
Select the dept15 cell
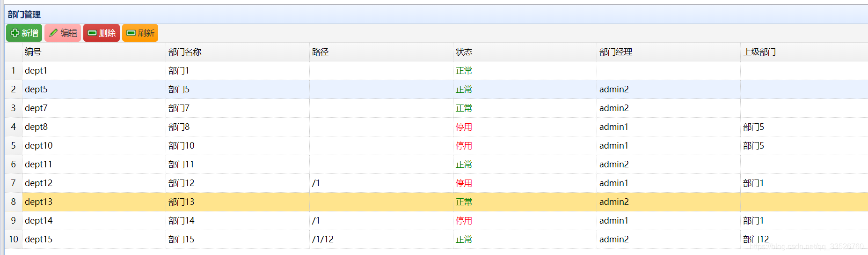pos(94,239)
